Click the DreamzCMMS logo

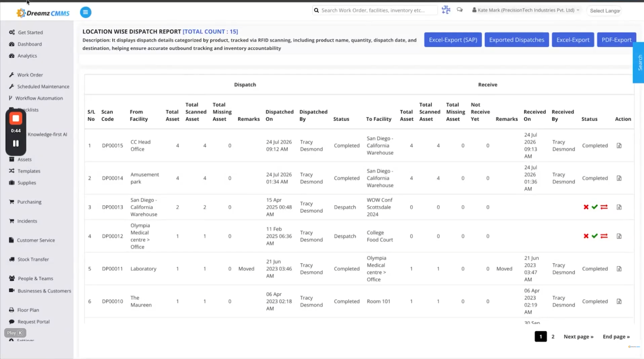coord(43,13)
